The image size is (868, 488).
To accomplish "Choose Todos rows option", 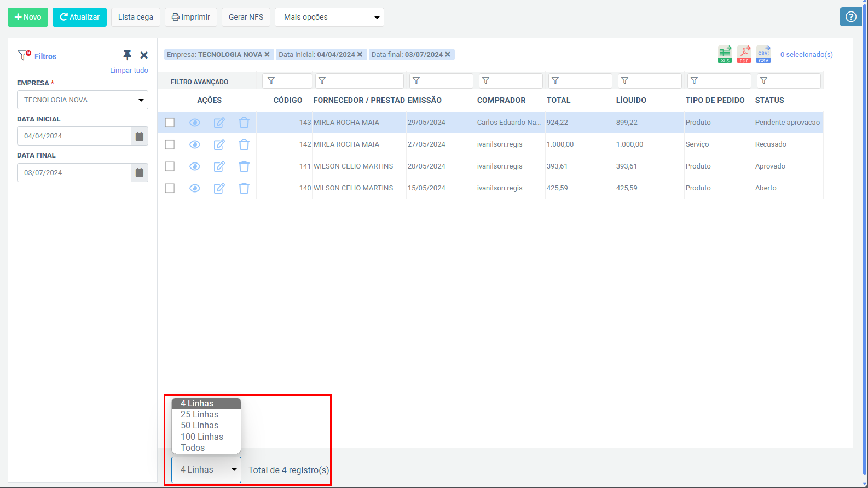I will click(x=206, y=448).
